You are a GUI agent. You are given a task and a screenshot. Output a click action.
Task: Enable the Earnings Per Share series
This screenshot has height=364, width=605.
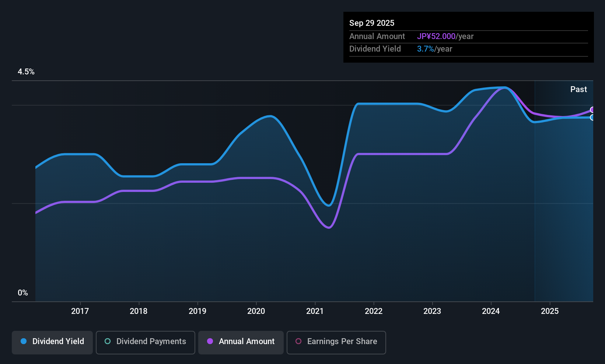point(336,343)
